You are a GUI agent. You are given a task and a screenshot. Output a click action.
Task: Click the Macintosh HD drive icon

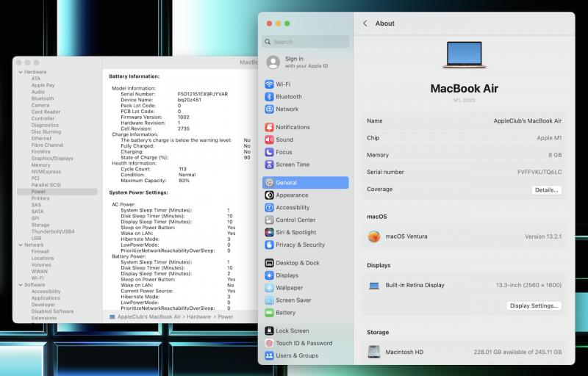point(374,352)
